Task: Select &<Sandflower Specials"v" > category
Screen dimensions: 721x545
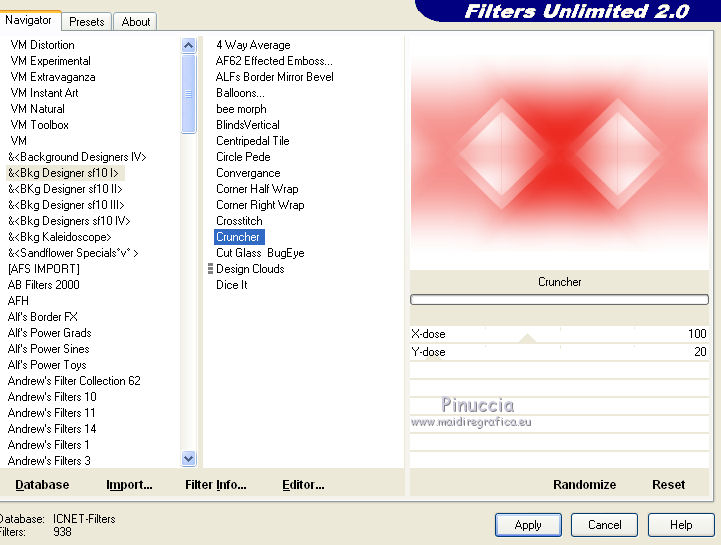Action: pyautogui.click(x=73, y=253)
